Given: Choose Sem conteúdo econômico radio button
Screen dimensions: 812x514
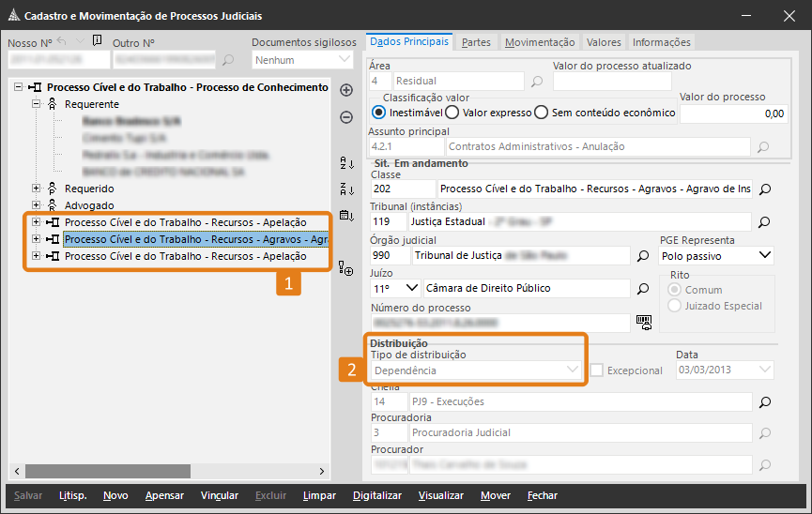Looking at the screenshot, I should click(541, 113).
